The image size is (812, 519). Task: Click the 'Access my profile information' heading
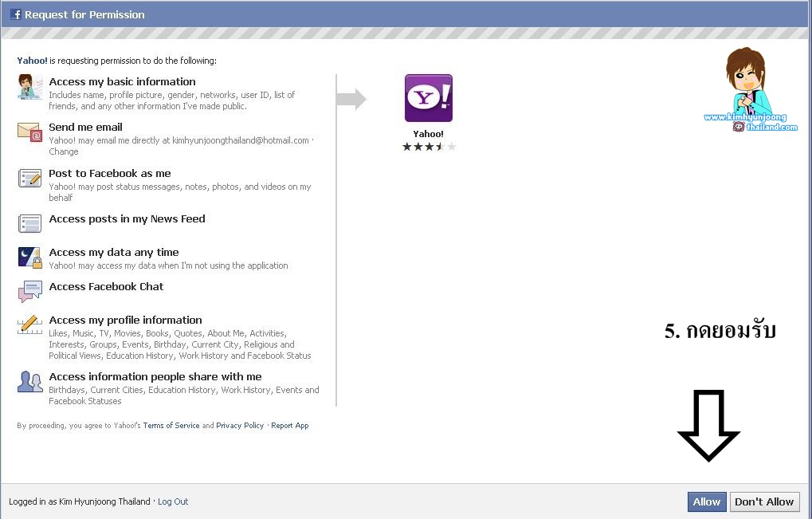coord(125,320)
